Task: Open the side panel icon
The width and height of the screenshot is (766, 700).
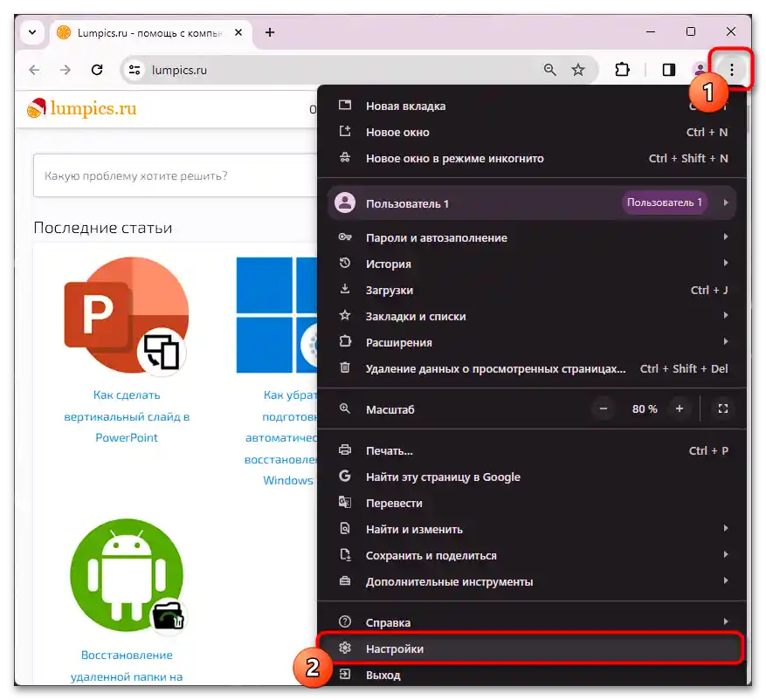Action: click(668, 69)
